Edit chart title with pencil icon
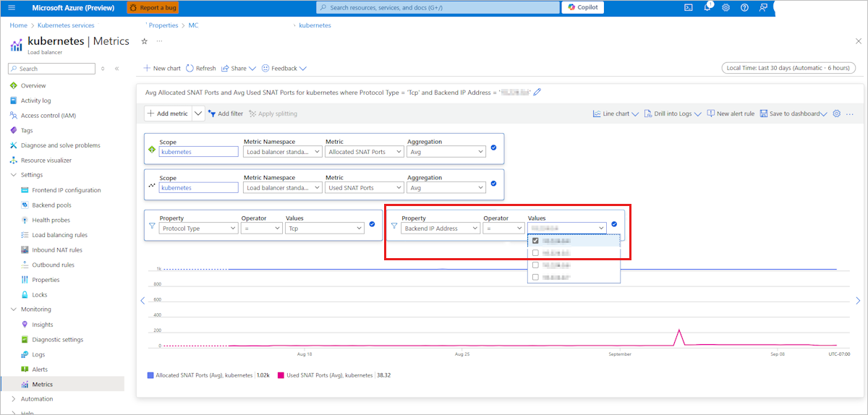868x415 pixels. point(537,93)
